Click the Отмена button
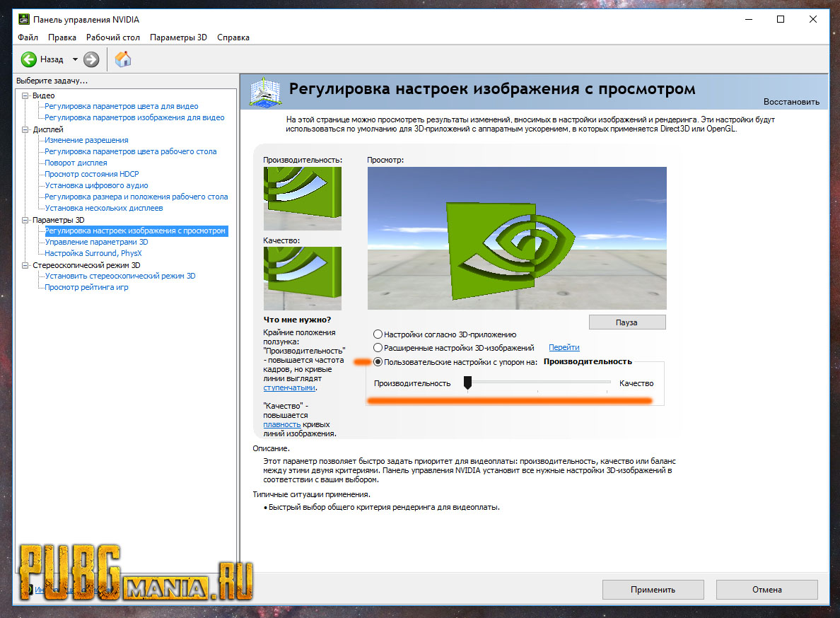 pos(766,590)
